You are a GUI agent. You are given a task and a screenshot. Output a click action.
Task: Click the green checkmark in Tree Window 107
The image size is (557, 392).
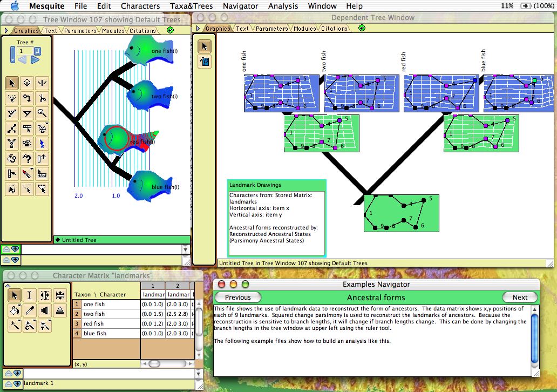pos(171,30)
